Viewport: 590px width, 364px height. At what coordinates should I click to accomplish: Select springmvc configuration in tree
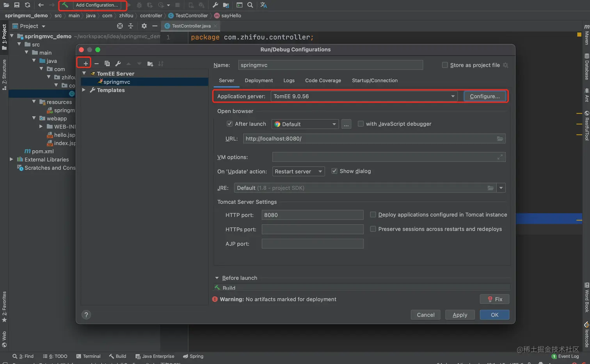144,82
